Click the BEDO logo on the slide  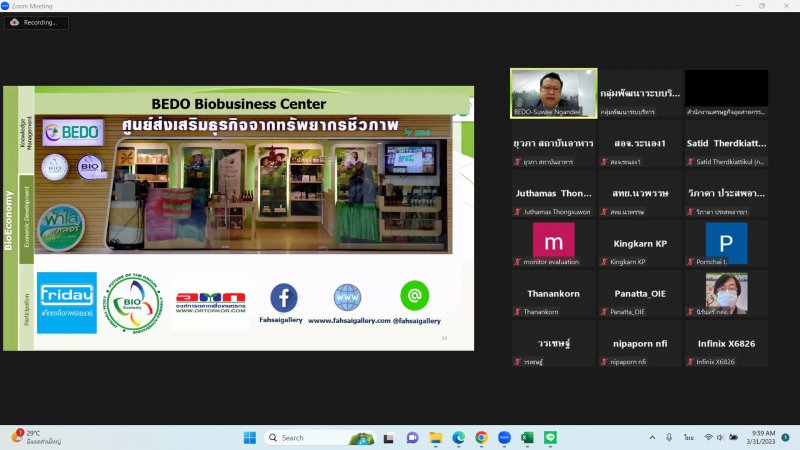[73, 133]
